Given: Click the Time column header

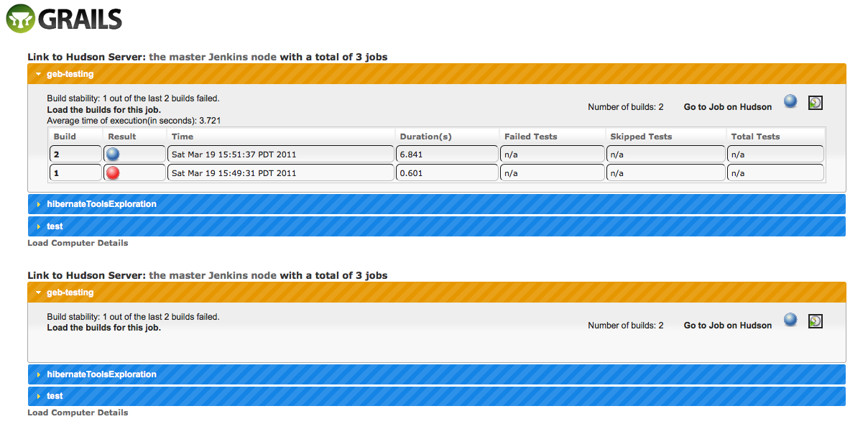Looking at the screenshot, I should [x=280, y=137].
